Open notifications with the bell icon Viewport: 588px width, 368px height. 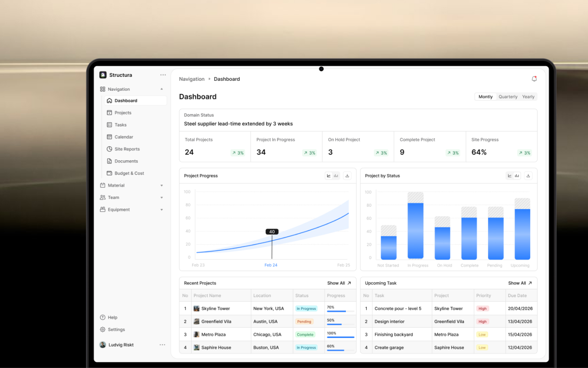pos(534,79)
